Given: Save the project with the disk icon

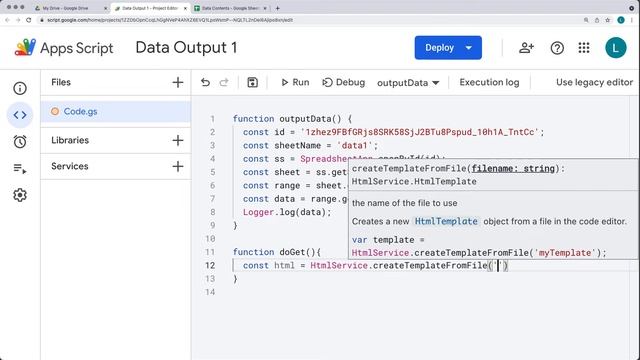Looking at the screenshot, I should pyautogui.click(x=252, y=82).
